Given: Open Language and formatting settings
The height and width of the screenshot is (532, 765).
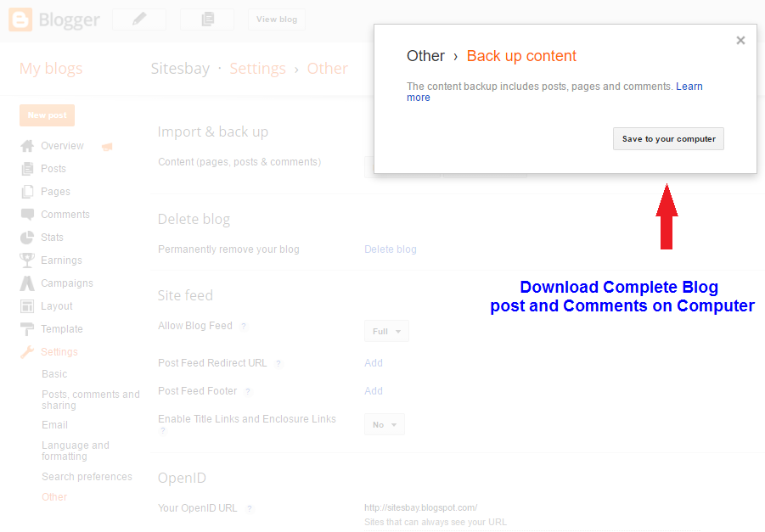Looking at the screenshot, I should tap(76, 451).
